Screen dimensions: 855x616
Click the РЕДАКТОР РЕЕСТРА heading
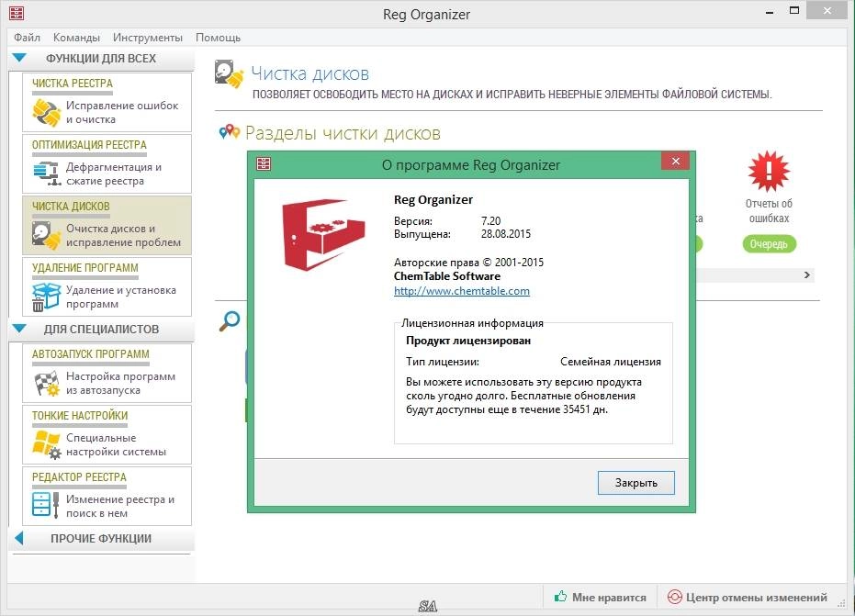(x=79, y=477)
